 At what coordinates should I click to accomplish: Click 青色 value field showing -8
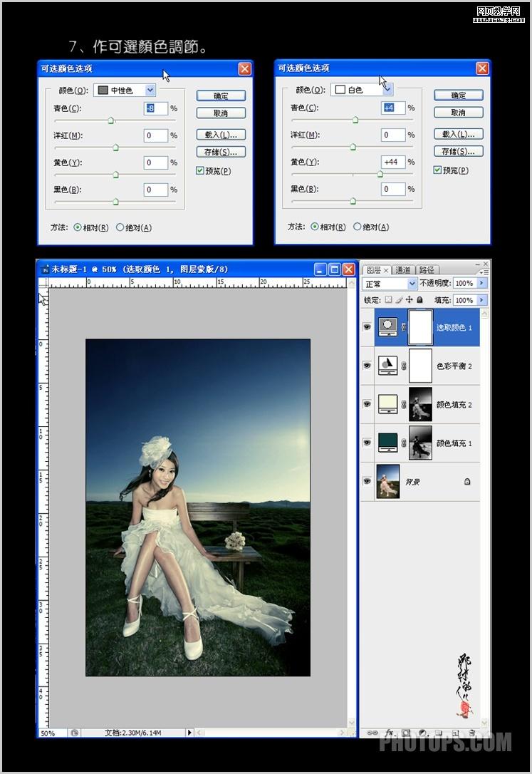156,108
